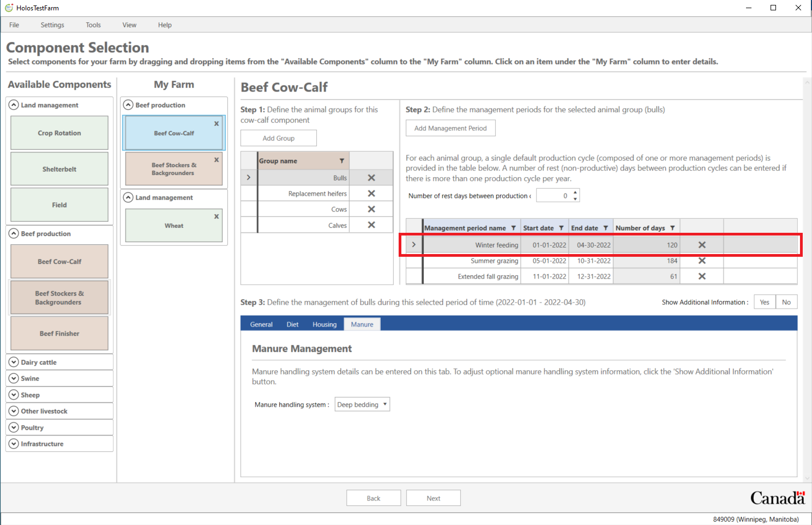The image size is (812, 525).
Task: Select the Replacement heifers group row
Action: pyautogui.click(x=303, y=194)
